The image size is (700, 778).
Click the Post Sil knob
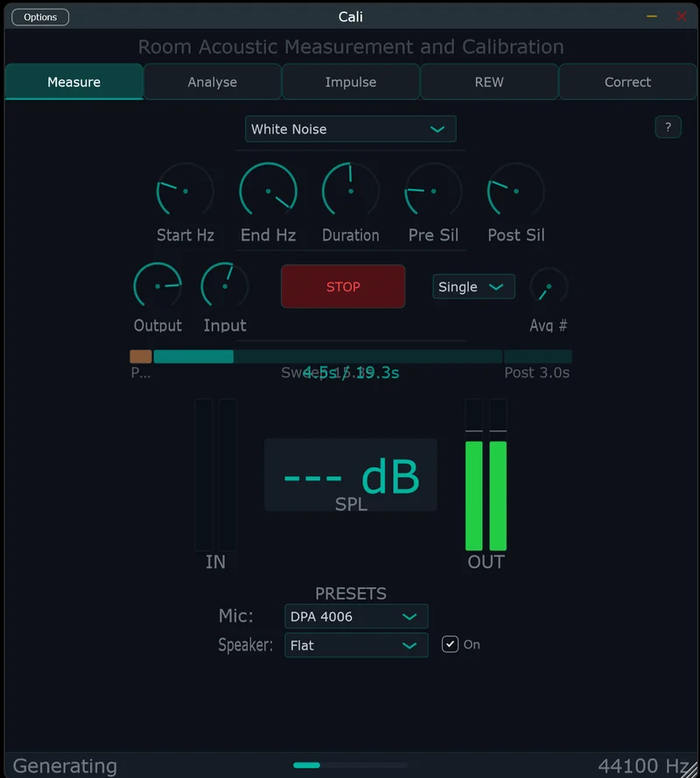point(515,191)
